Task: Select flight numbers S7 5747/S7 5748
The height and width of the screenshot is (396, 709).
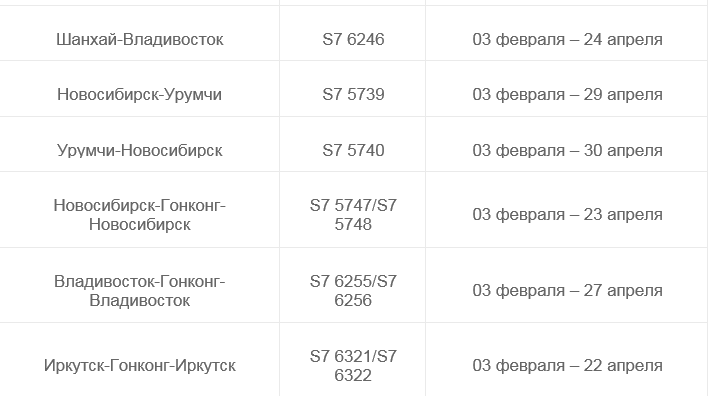Action: click(x=353, y=215)
